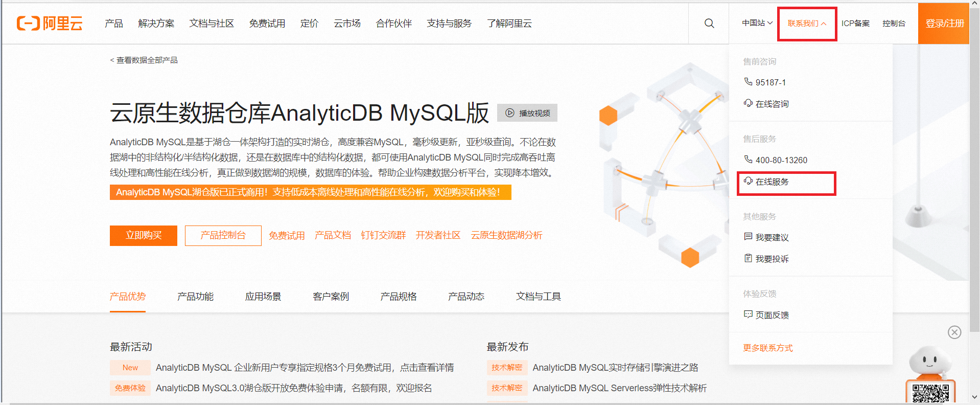980x405 pixels.
Task: Open the 云原生数据湖分析 link
Action: point(506,235)
